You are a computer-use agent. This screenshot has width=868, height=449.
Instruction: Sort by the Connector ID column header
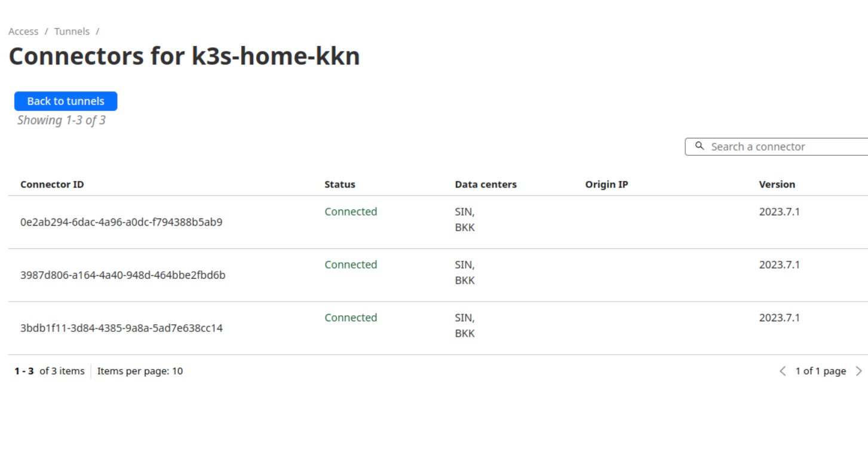click(x=52, y=184)
